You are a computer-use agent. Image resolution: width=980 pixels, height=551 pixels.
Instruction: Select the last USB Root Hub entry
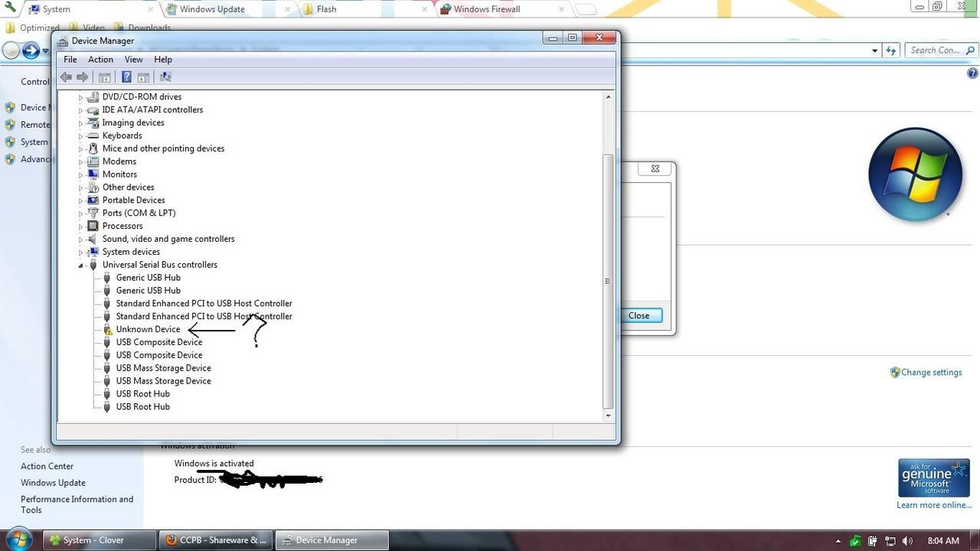coord(143,407)
